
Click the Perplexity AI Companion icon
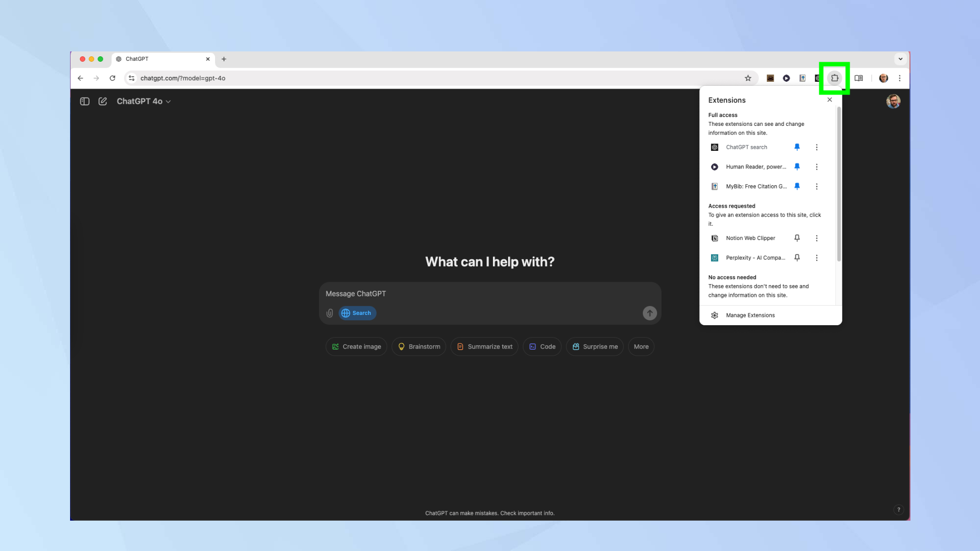(714, 258)
